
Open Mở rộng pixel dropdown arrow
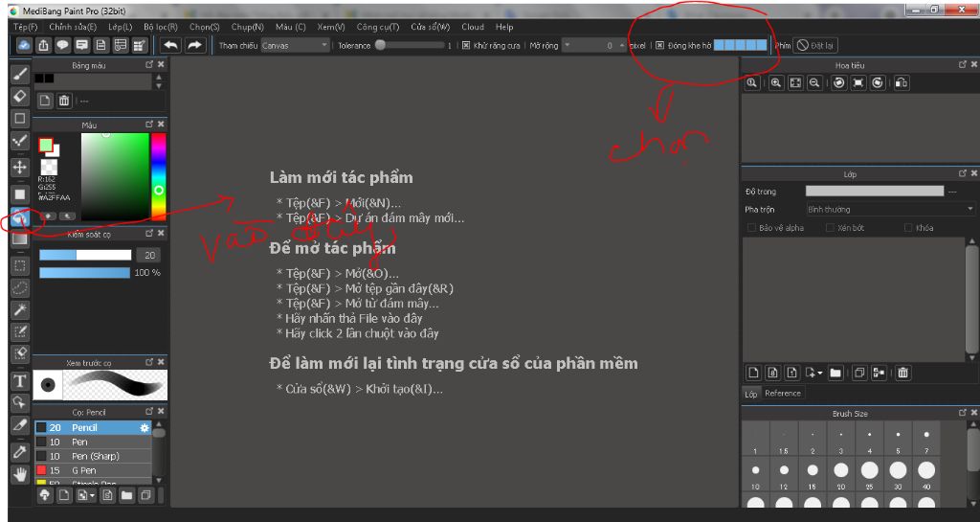567,45
